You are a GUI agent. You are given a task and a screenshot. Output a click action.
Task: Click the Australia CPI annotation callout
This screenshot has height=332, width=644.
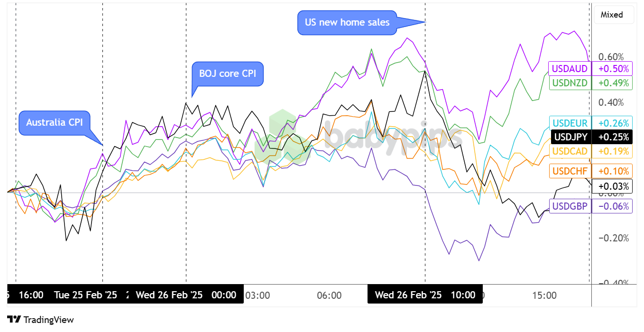tap(54, 122)
